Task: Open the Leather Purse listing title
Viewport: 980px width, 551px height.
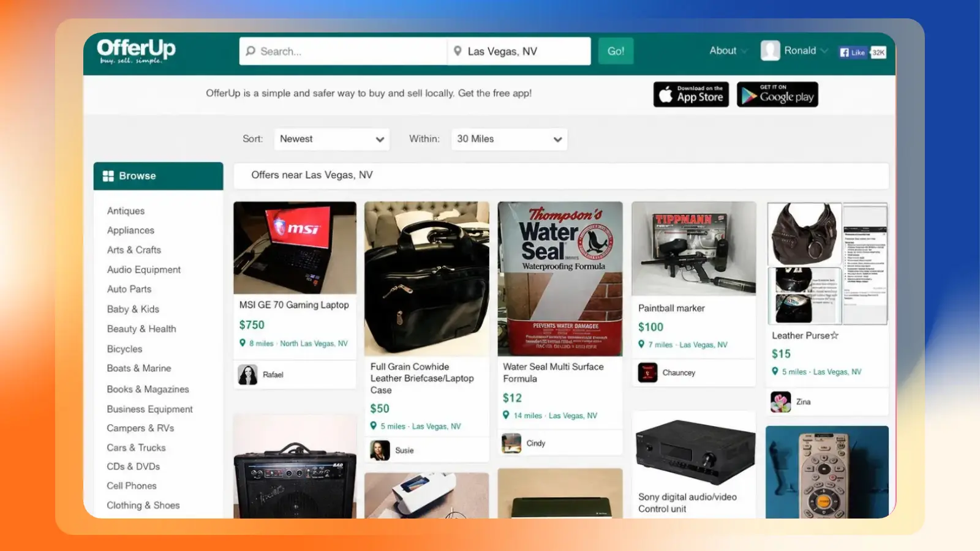Action: (x=805, y=335)
